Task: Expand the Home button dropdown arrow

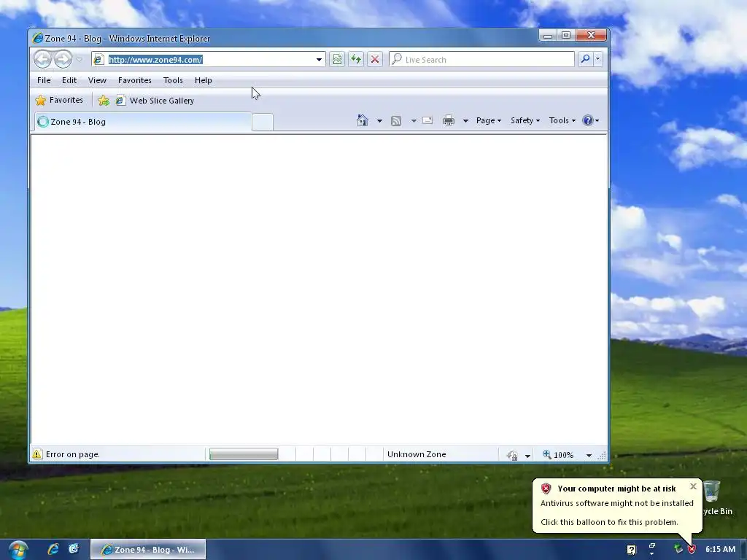Action: [379, 121]
